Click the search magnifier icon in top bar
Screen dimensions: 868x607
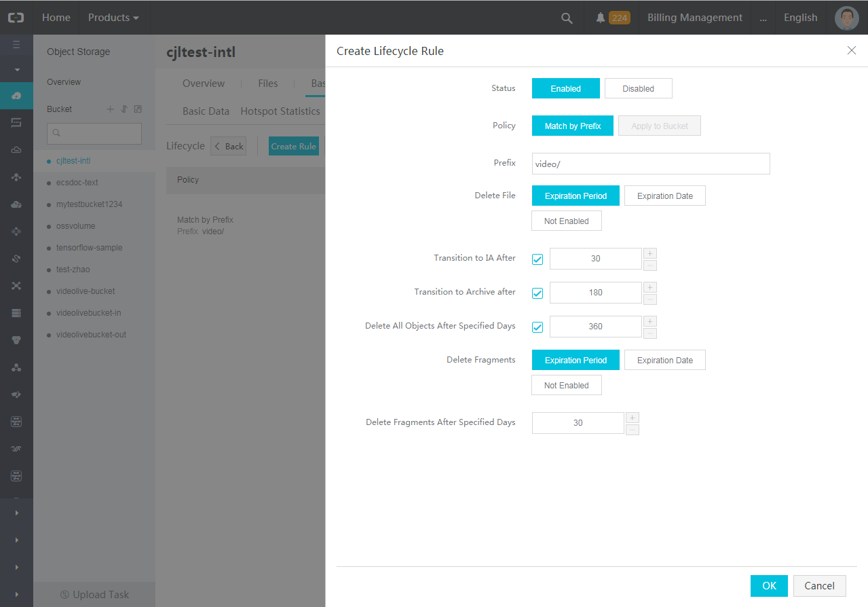(567, 18)
